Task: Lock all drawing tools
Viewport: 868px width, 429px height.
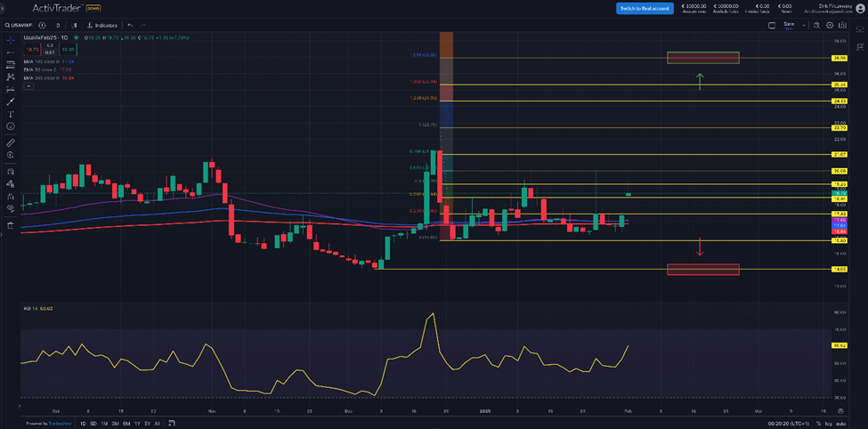Action: click(x=10, y=196)
